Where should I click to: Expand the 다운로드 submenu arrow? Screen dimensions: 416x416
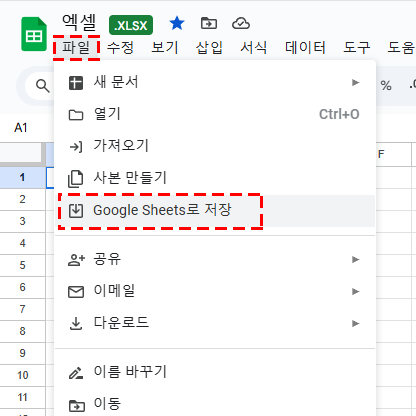[356, 323]
